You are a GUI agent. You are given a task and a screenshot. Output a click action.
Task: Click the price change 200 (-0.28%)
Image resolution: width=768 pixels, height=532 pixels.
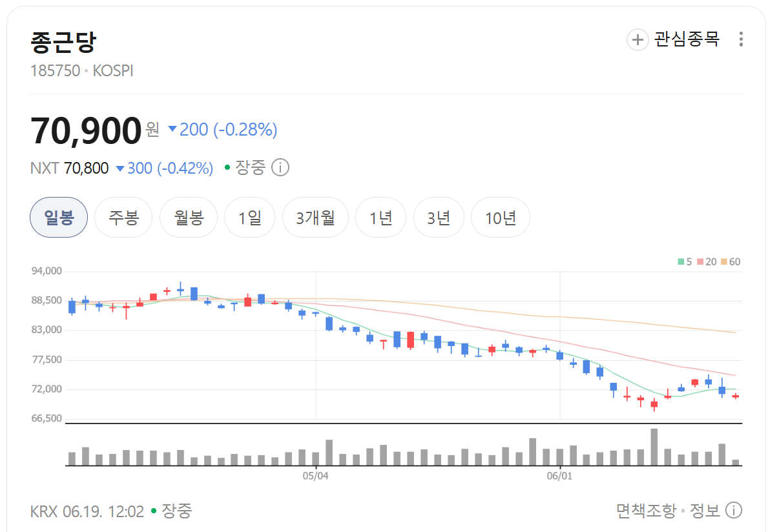click(223, 130)
